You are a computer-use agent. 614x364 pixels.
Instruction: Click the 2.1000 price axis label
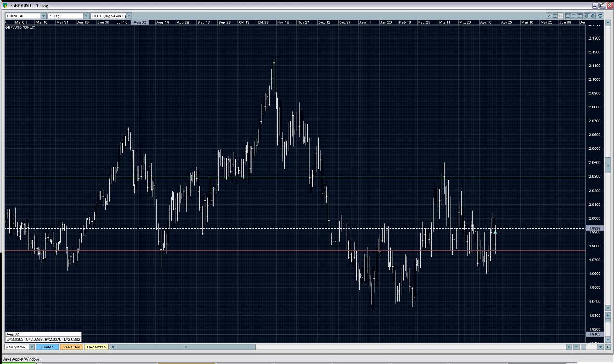pos(594,80)
